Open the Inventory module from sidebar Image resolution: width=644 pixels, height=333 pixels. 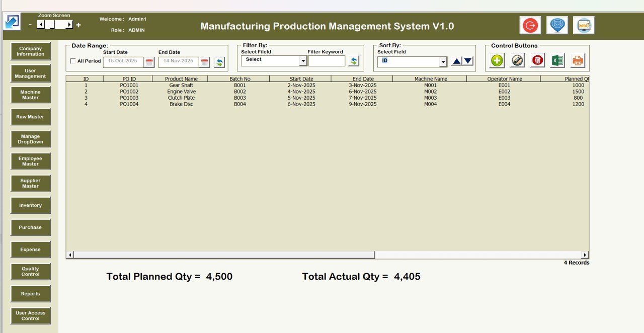pyautogui.click(x=31, y=205)
